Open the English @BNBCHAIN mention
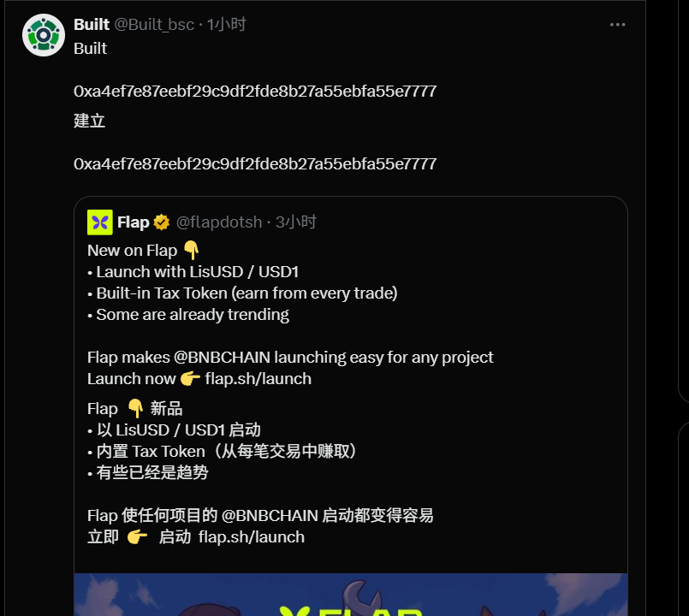The image size is (689, 616). 222,358
